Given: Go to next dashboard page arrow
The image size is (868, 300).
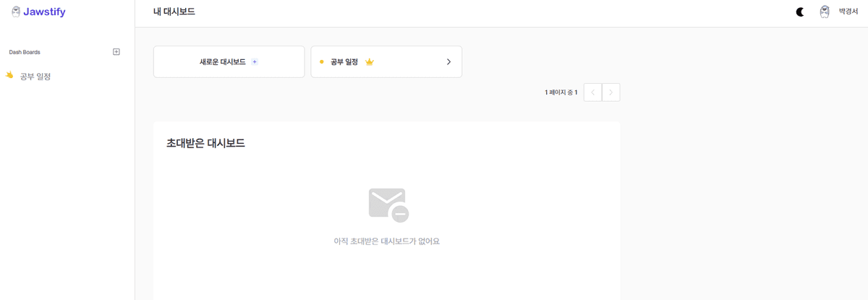Looking at the screenshot, I should (x=611, y=93).
